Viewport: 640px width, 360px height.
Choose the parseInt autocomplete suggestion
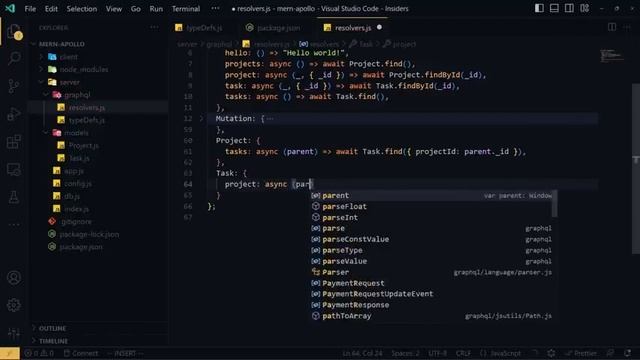point(432,218)
